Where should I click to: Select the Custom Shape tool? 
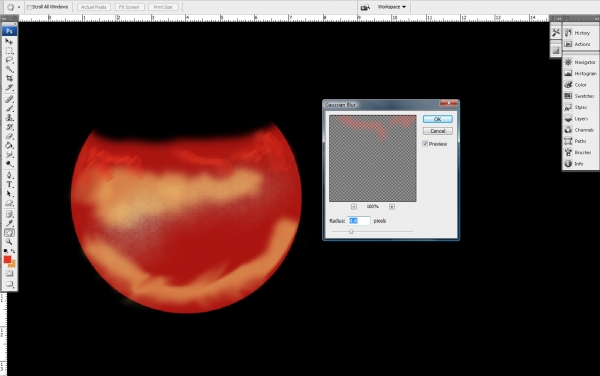click(9, 203)
